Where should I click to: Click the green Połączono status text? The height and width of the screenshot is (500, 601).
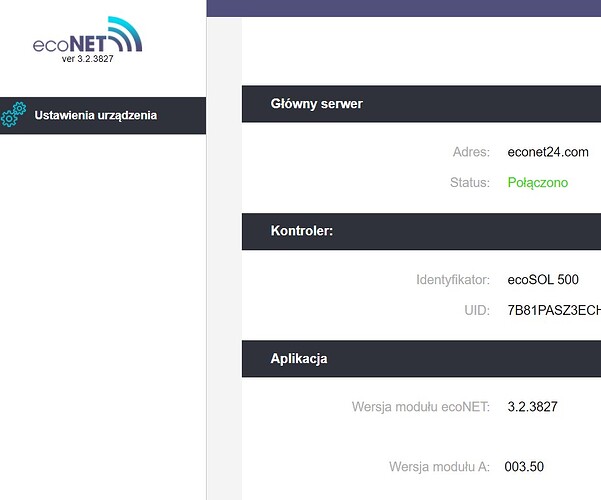(x=538, y=183)
